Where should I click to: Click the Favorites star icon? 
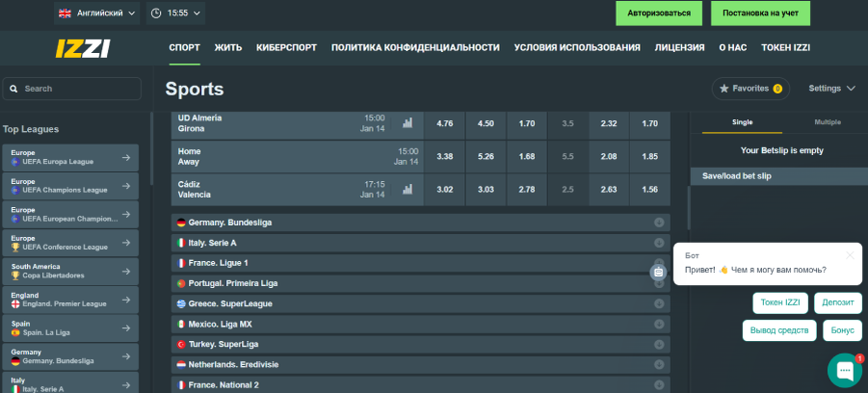click(723, 89)
